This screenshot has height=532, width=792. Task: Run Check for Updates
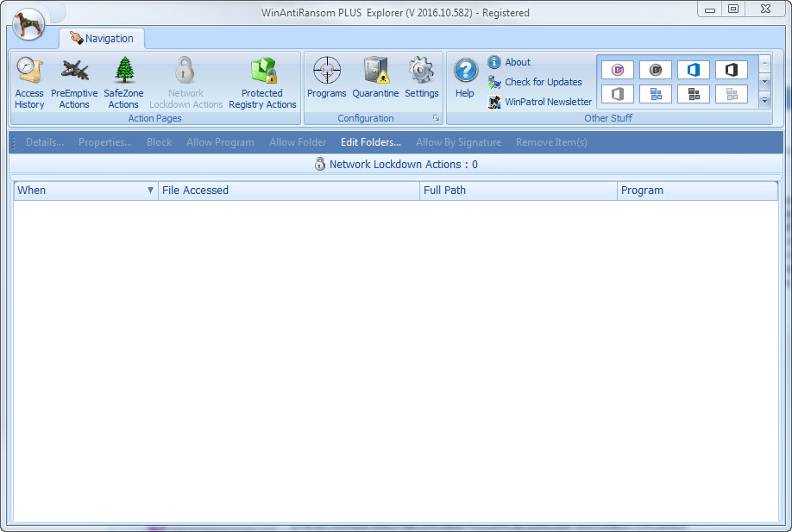coord(535,82)
